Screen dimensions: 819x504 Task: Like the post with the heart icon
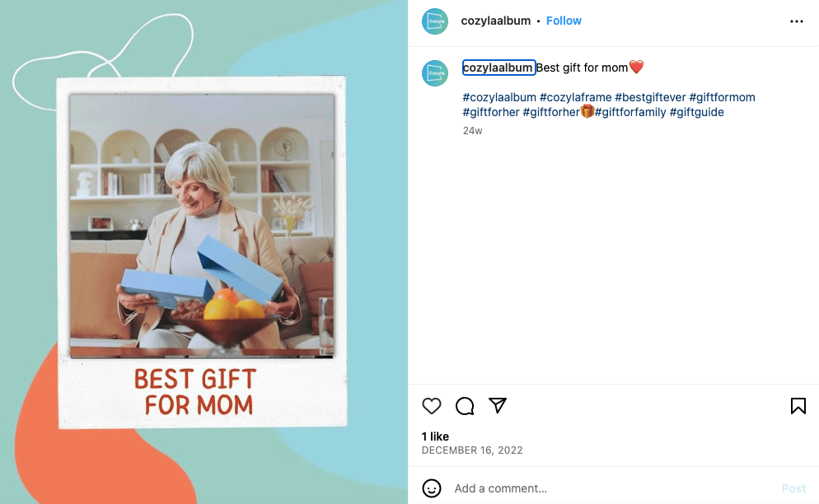432,406
